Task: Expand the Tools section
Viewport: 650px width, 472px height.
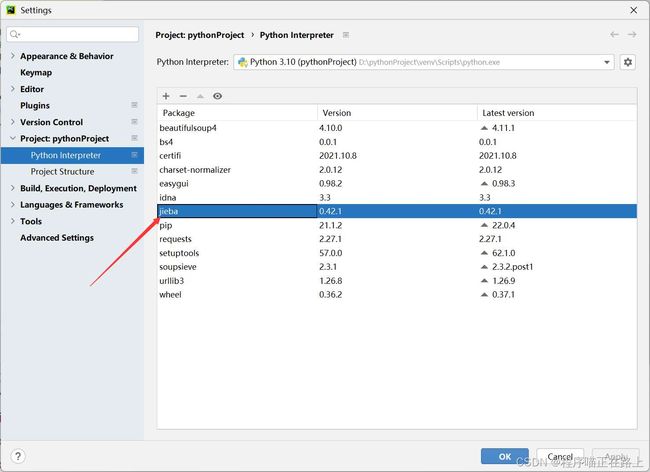Action: coord(12,221)
